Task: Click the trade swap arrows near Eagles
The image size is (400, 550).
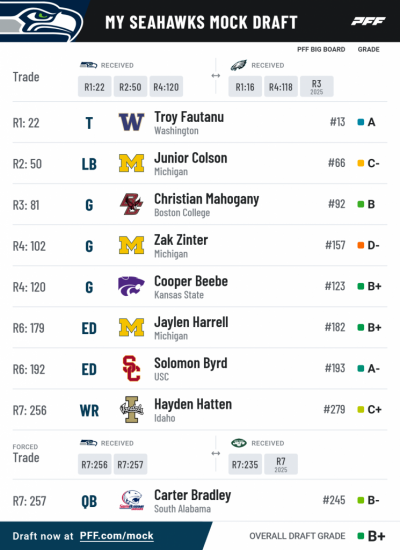Action: tap(216, 76)
